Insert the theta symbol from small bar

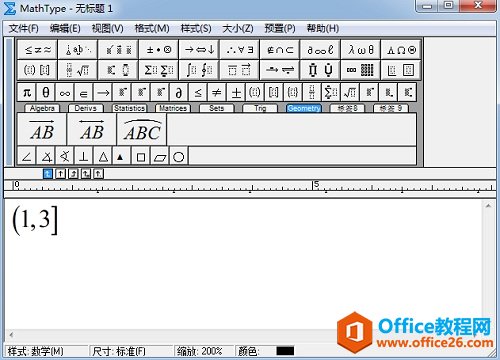[x=46, y=92]
